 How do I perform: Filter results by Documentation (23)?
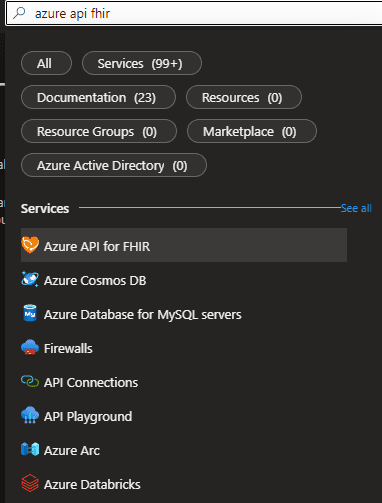point(98,97)
